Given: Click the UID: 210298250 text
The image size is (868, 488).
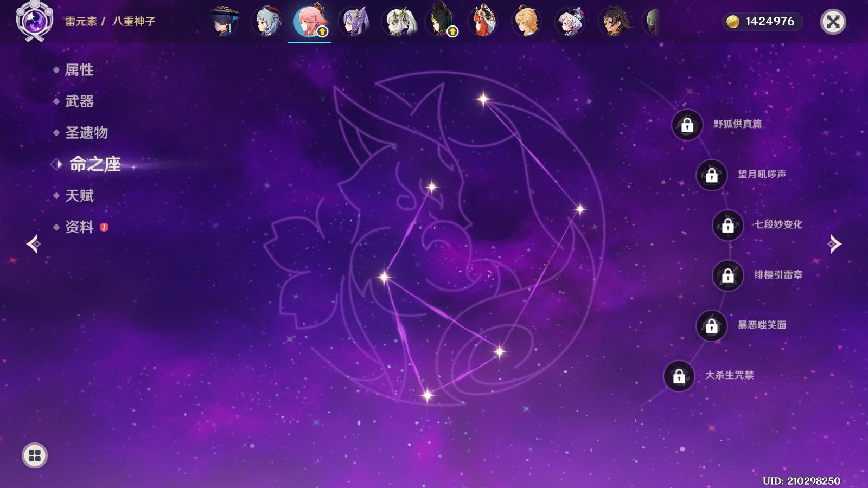Looking at the screenshot, I should [801, 480].
